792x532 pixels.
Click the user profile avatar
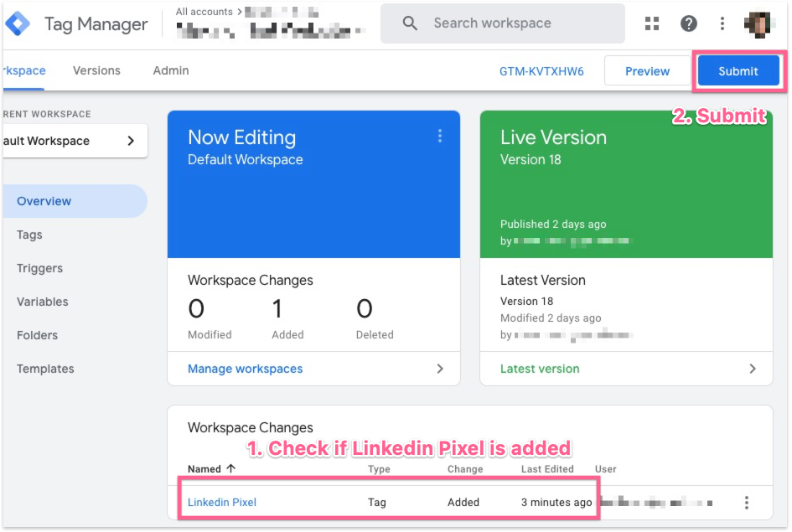[x=758, y=23]
